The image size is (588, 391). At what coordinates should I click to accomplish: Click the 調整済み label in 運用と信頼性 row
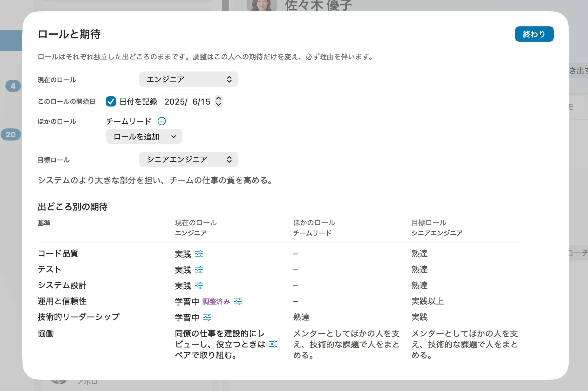click(216, 301)
